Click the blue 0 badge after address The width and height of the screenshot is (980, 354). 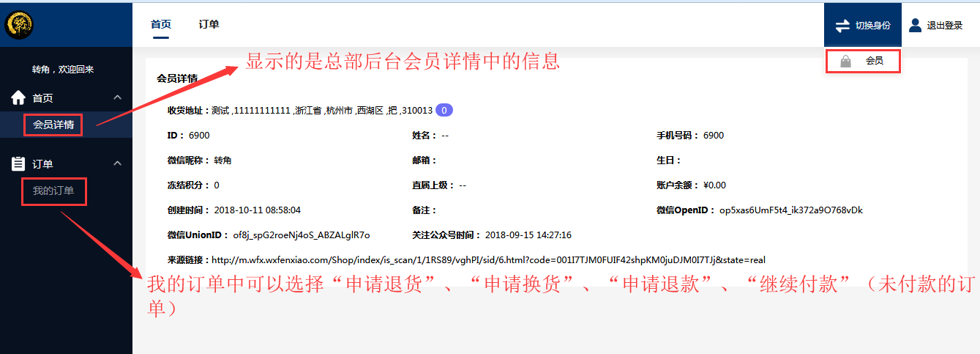coord(444,111)
